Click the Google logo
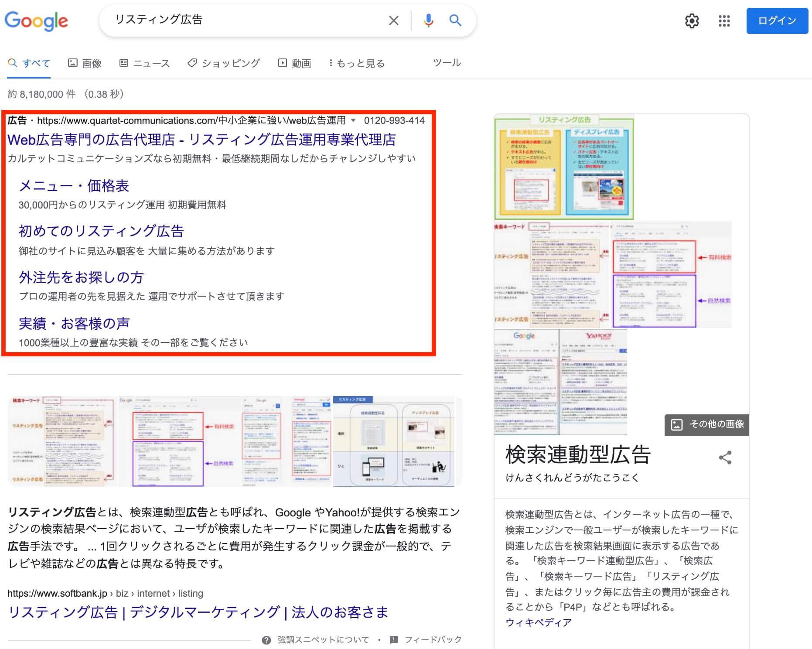The width and height of the screenshot is (812, 649). click(36, 20)
